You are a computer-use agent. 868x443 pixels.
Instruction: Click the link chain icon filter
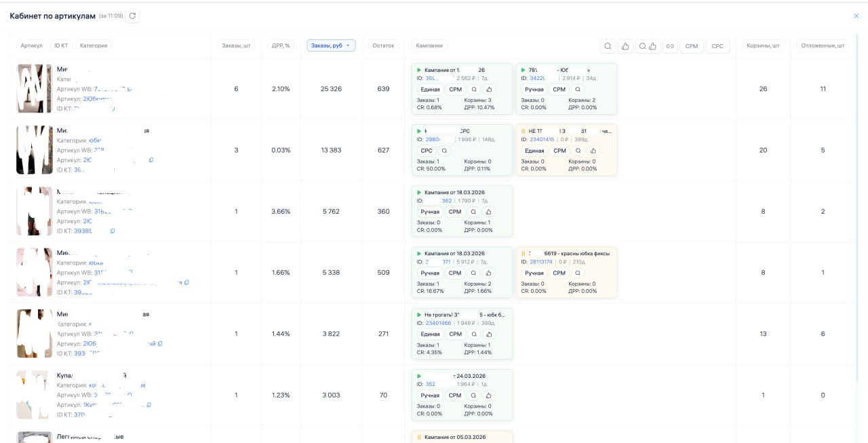[x=670, y=46]
